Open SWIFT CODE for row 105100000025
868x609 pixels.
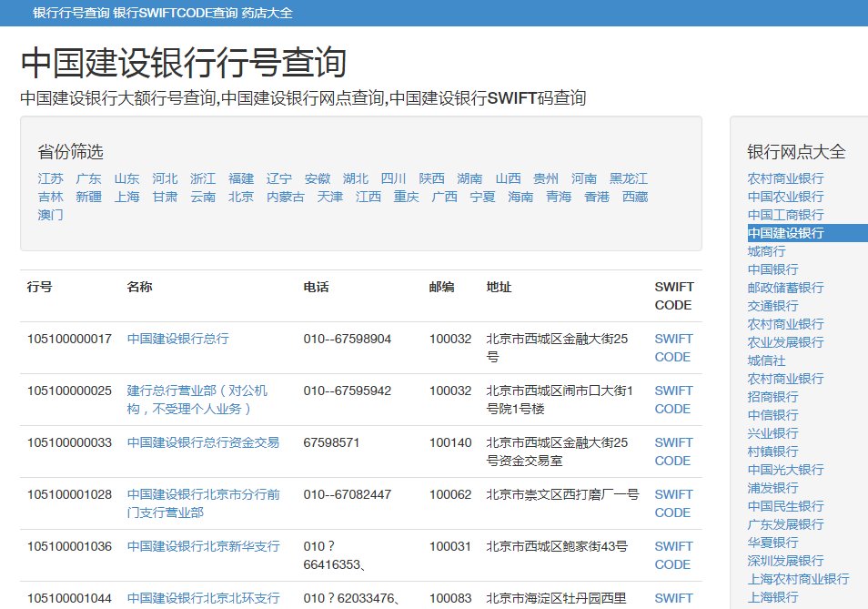click(x=673, y=400)
